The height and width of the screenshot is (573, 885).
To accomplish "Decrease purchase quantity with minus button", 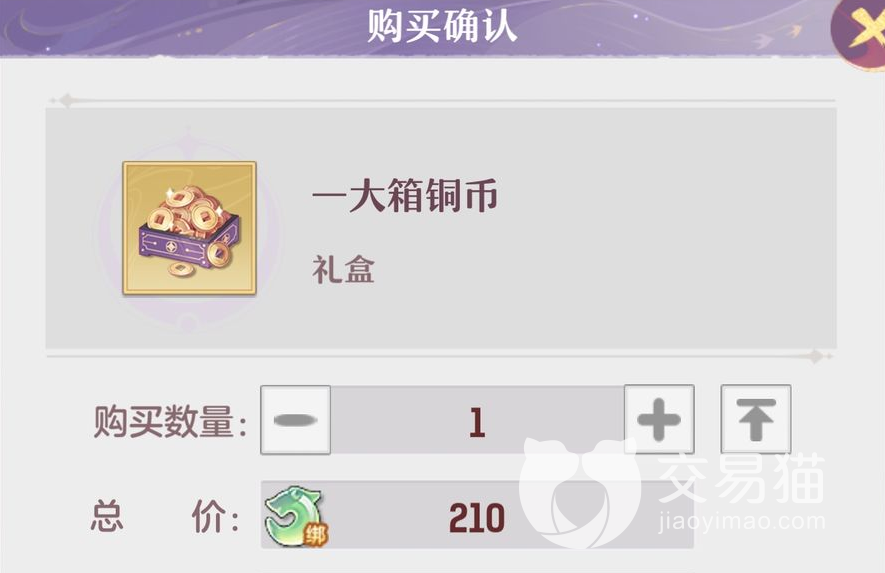I will (295, 419).
